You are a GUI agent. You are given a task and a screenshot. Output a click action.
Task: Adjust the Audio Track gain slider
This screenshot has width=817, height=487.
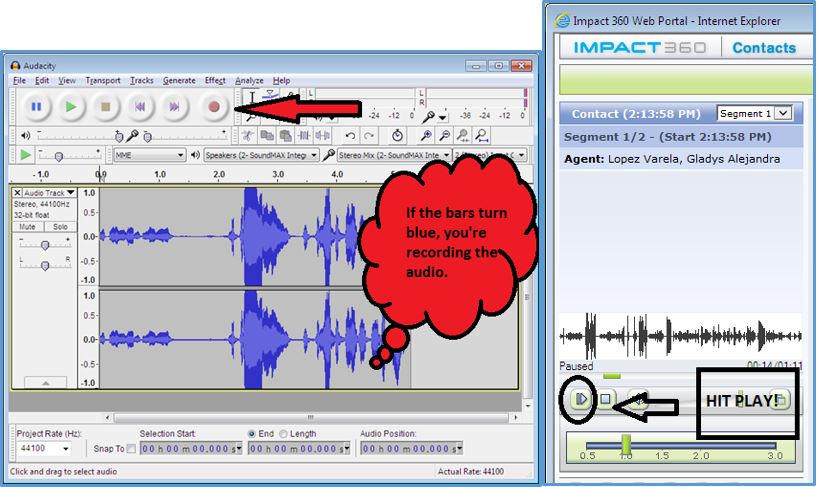pos(45,245)
